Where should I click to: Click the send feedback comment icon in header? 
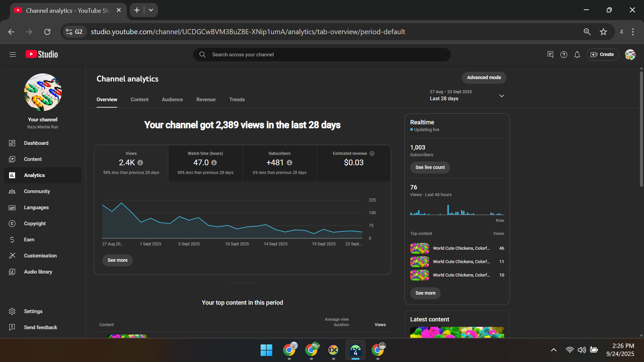point(550,54)
